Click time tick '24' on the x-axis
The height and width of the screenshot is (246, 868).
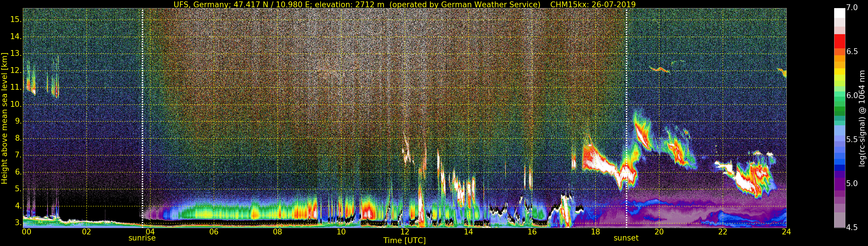click(786, 232)
